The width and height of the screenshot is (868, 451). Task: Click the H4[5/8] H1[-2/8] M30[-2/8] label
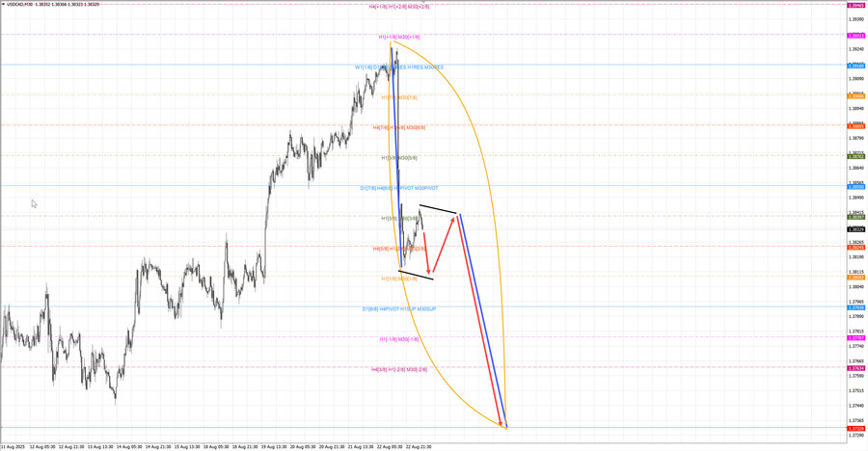[x=399, y=369]
